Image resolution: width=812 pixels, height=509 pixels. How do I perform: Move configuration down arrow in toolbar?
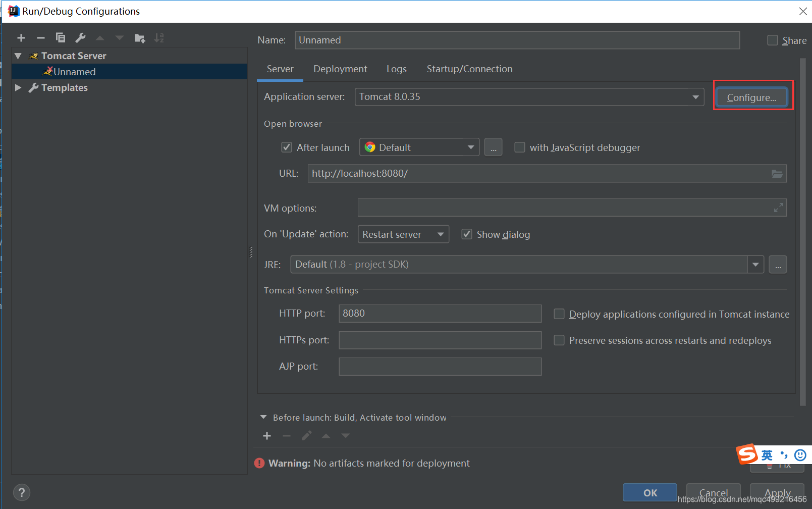click(120, 38)
